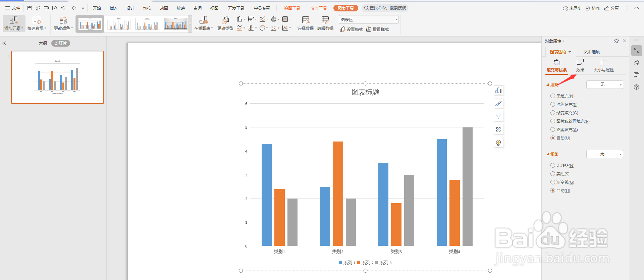Click Reset Style (重置样式) button
This screenshot has height=280, width=644.
click(x=377, y=30)
